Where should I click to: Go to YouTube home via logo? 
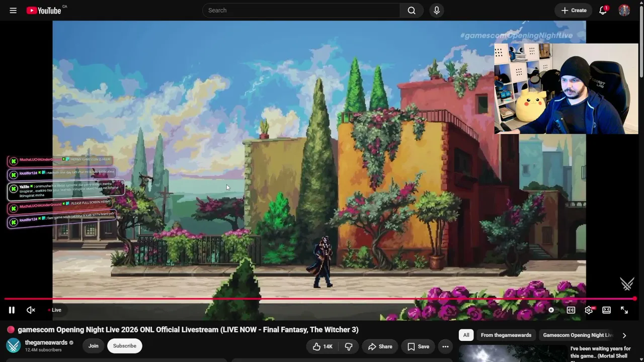pos(44,10)
